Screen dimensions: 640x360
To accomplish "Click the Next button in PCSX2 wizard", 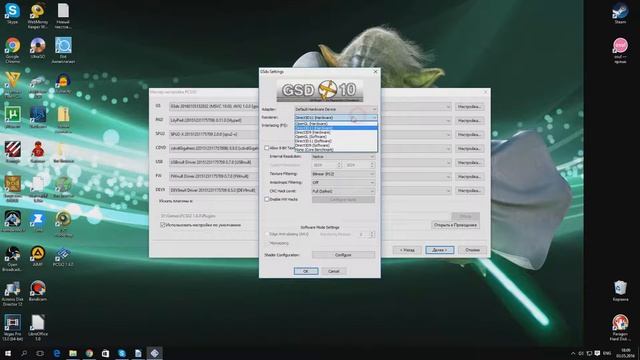I will 440,250.
